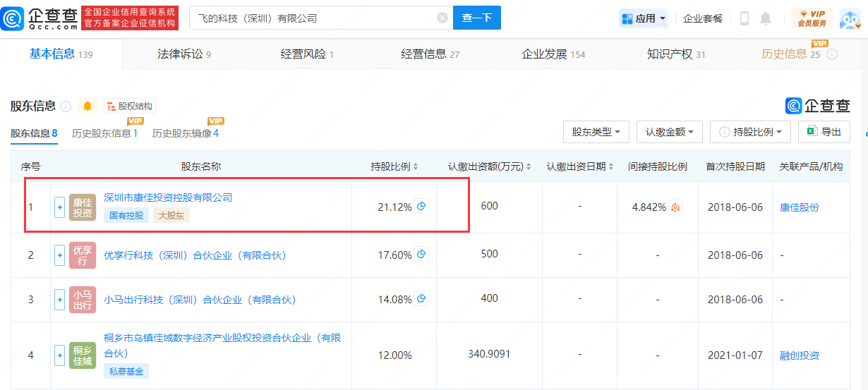
Task: Click the 12.00% holding ratio cell
Action: pos(395,355)
